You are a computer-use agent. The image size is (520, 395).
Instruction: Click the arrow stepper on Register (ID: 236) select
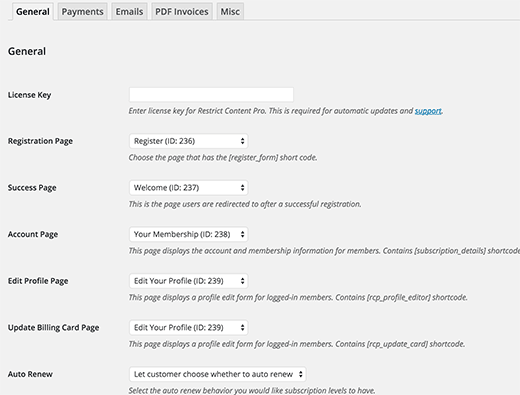click(242, 141)
